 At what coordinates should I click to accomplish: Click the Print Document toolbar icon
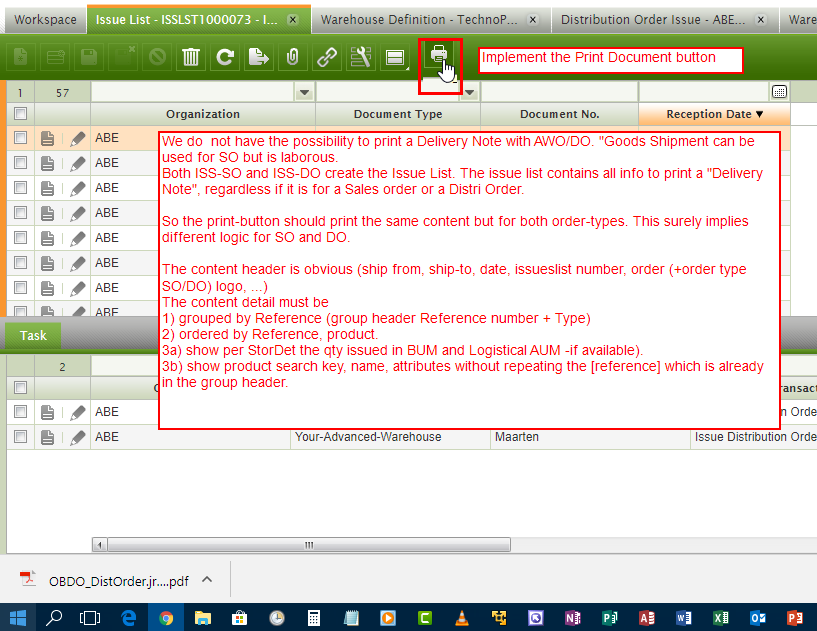click(x=438, y=56)
